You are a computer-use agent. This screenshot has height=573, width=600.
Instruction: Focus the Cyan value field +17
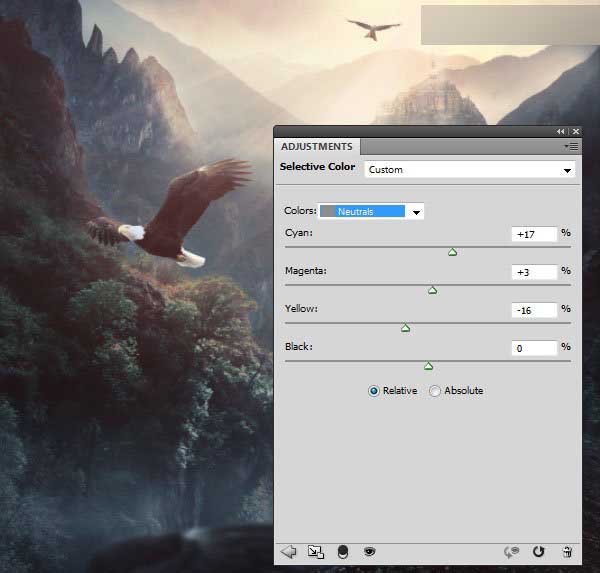point(534,234)
